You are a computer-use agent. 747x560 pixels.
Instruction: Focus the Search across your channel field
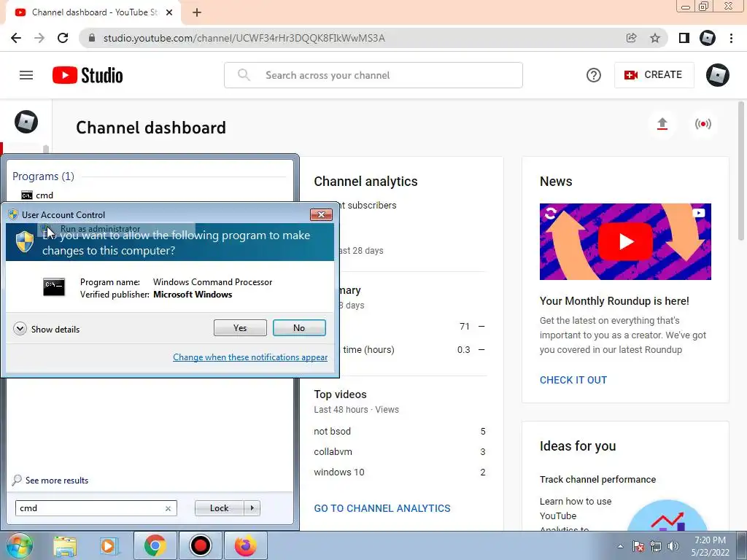(373, 75)
